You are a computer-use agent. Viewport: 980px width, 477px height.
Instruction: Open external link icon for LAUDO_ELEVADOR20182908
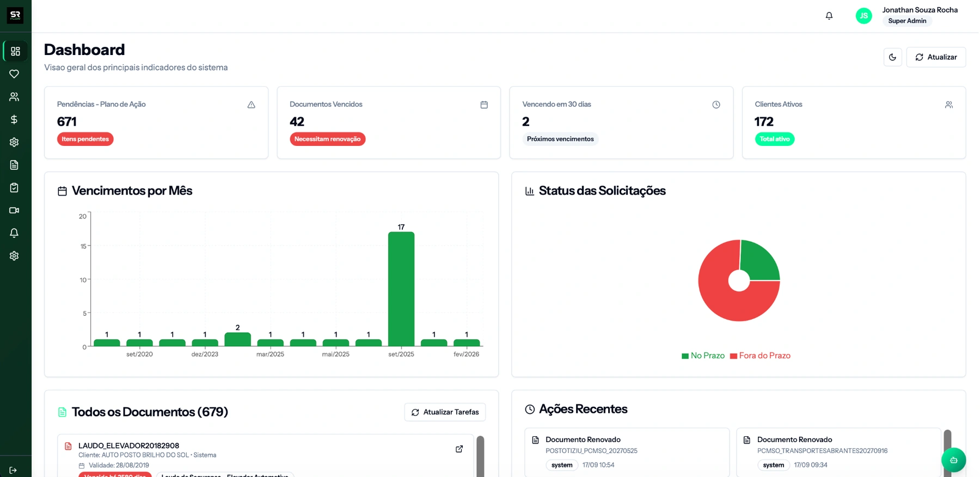[x=460, y=449]
